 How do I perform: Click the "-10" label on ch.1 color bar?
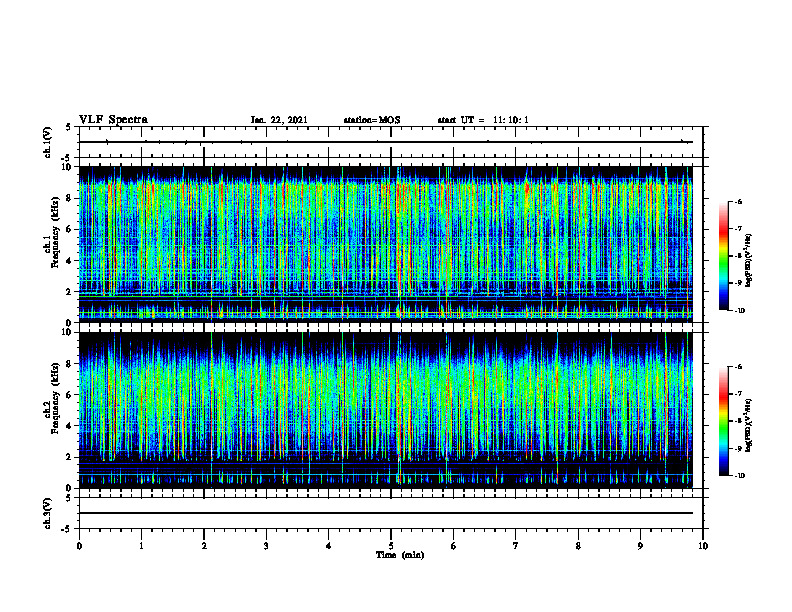click(740, 311)
